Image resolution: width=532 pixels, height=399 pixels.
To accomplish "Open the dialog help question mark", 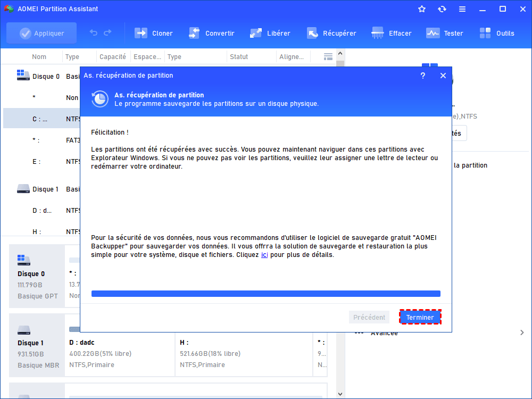I will click(x=423, y=76).
